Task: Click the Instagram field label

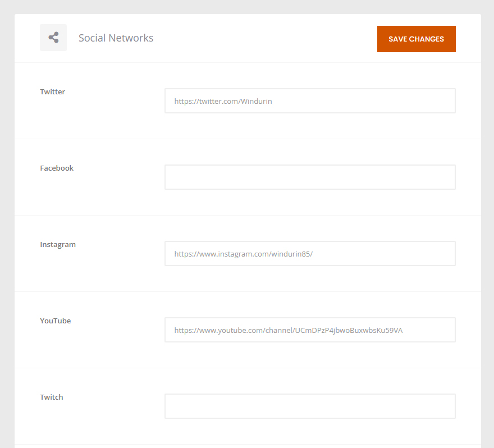Action: click(x=58, y=244)
